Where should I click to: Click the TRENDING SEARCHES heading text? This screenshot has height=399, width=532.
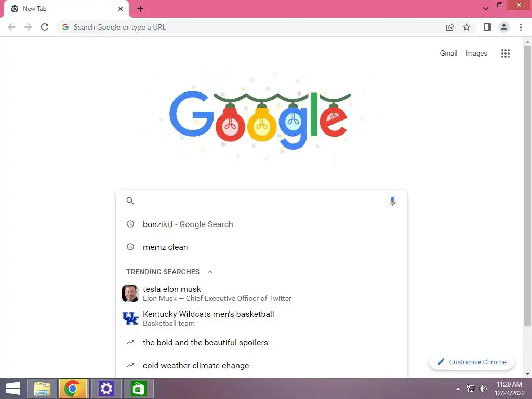[x=163, y=272]
